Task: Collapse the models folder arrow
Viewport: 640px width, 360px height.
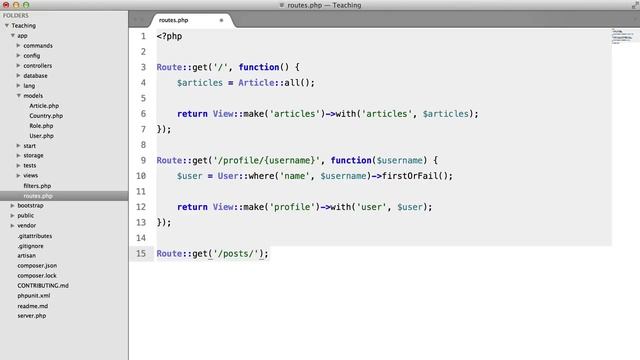Action: coord(18,96)
